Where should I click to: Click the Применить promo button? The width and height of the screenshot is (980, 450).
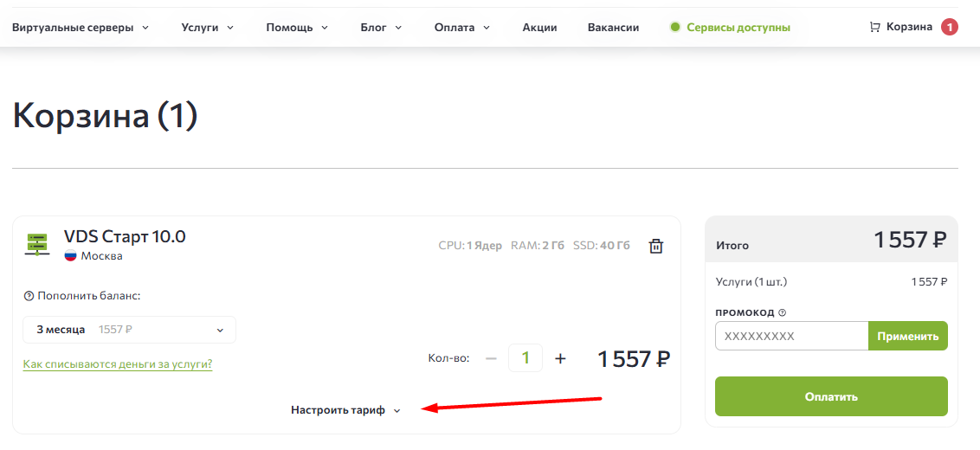(907, 337)
